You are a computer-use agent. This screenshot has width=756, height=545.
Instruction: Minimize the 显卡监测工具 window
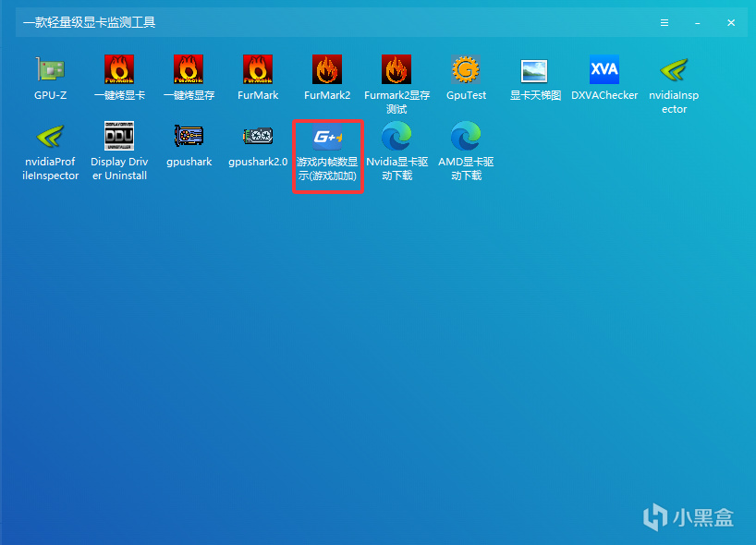pyautogui.click(x=698, y=23)
